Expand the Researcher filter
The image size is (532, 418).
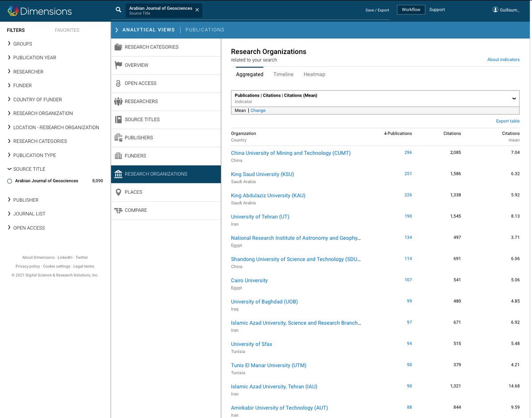(x=9, y=71)
